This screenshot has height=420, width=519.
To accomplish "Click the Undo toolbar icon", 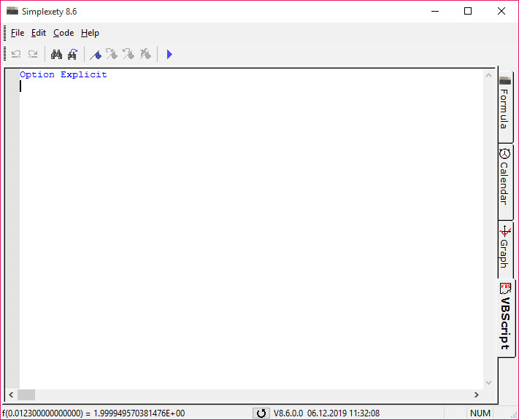I will click(16, 54).
